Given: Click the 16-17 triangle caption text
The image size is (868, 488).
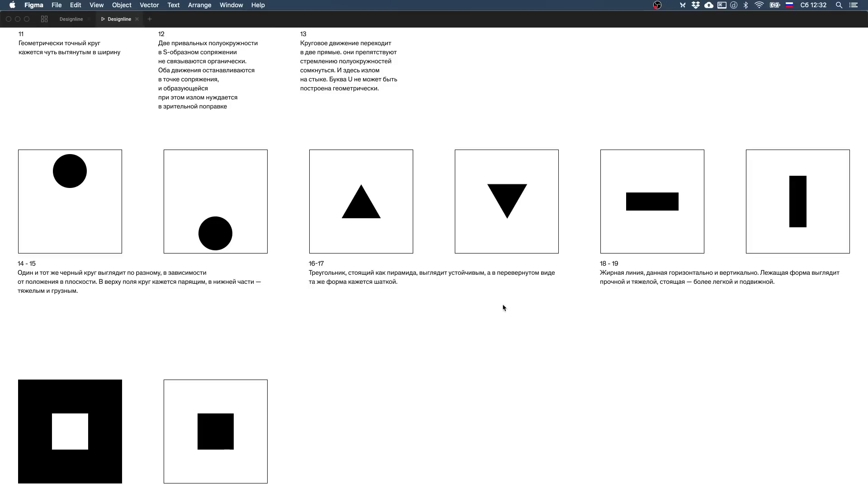Looking at the screenshot, I should tap(432, 277).
